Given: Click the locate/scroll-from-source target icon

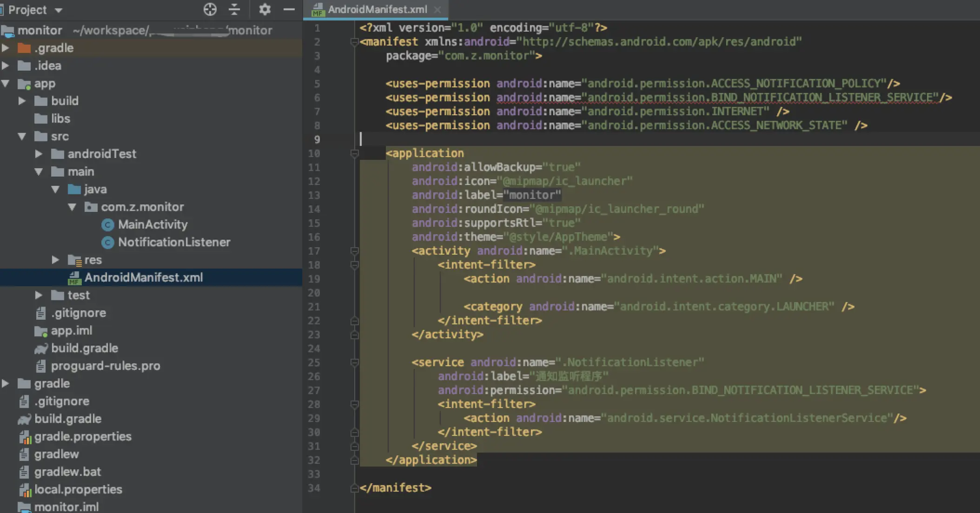Looking at the screenshot, I should coord(210,9).
